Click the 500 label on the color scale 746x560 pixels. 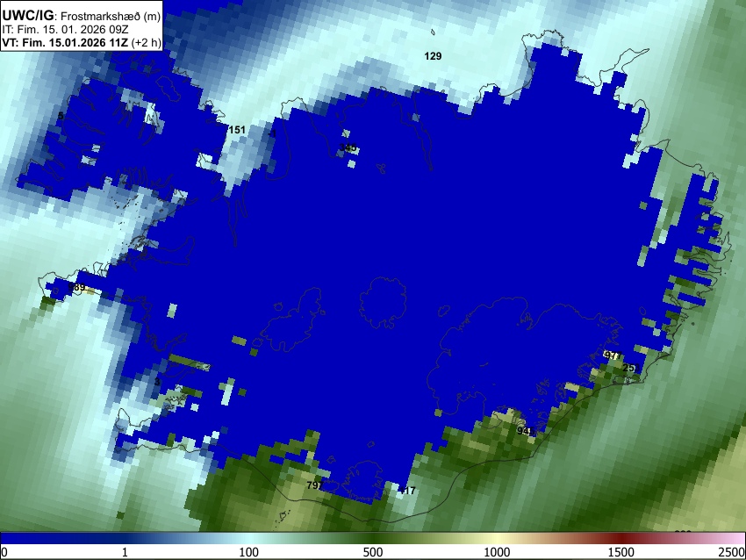pos(373,552)
